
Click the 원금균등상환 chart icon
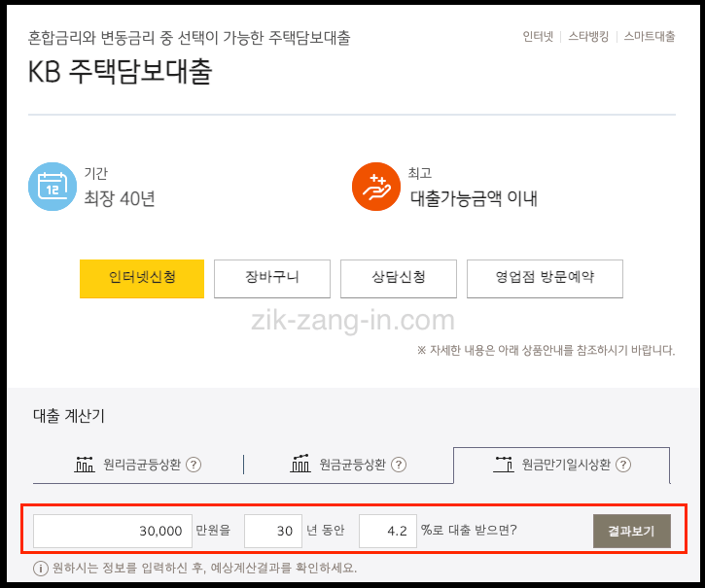click(300, 464)
